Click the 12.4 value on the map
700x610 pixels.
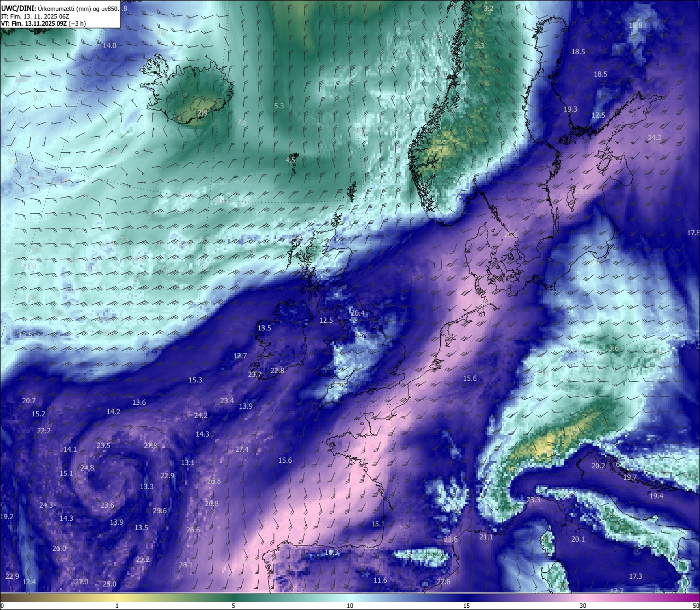tap(29, 582)
